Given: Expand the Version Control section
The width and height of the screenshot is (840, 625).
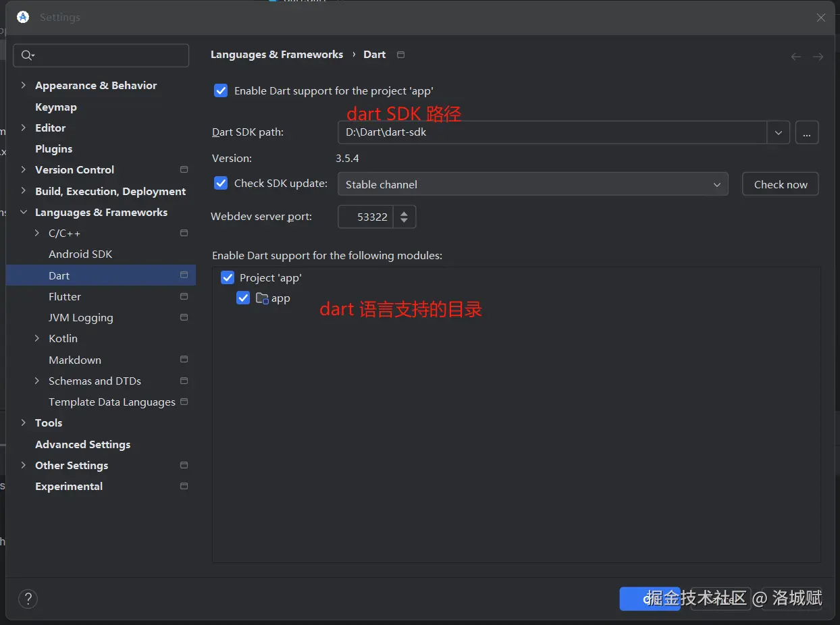Looking at the screenshot, I should (x=24, y=169).
